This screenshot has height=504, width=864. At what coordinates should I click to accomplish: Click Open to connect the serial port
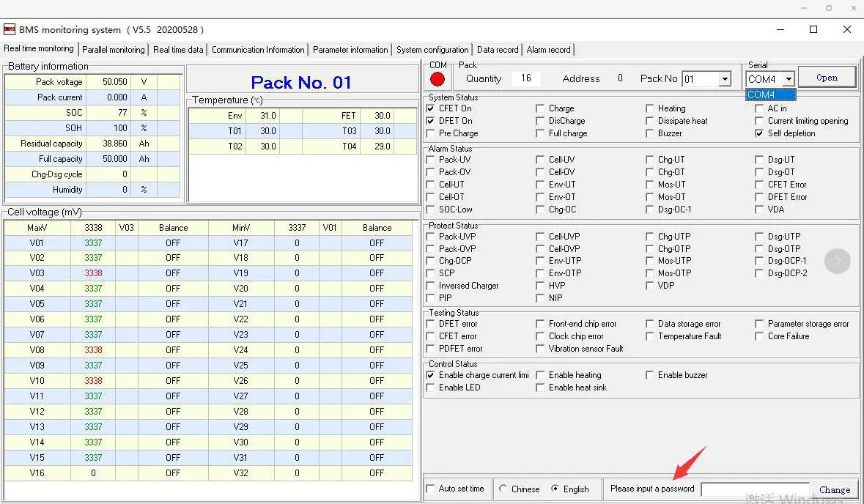(827, 77)
